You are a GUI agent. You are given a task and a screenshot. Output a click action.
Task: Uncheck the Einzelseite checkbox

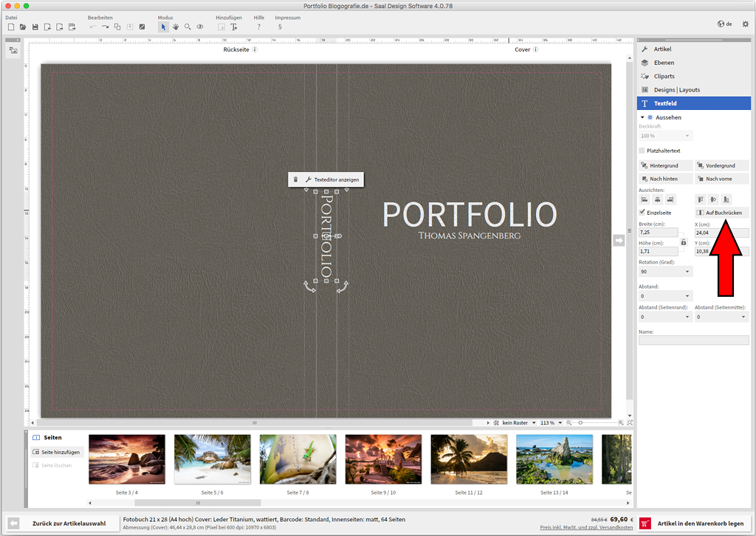click(x=642, y=213)
